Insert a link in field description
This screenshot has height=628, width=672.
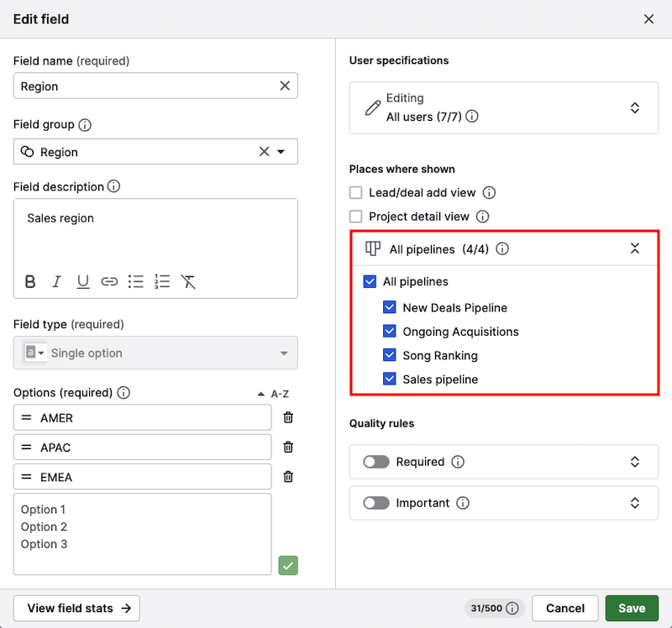click(109, 282)
